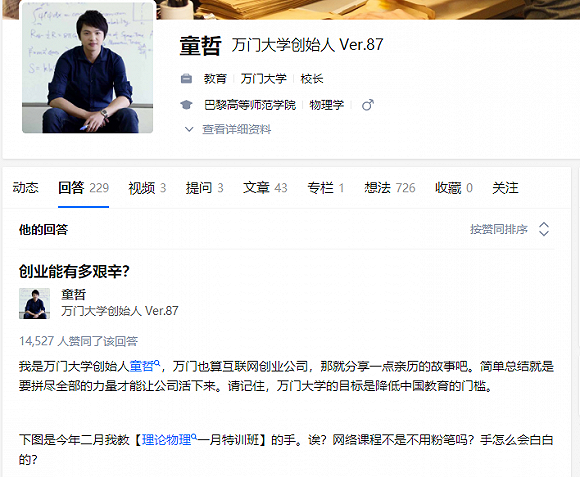The height and width of the screenshot is (477, 580).
Task: Open the 文章 43 tab
Action: (265, 188)
